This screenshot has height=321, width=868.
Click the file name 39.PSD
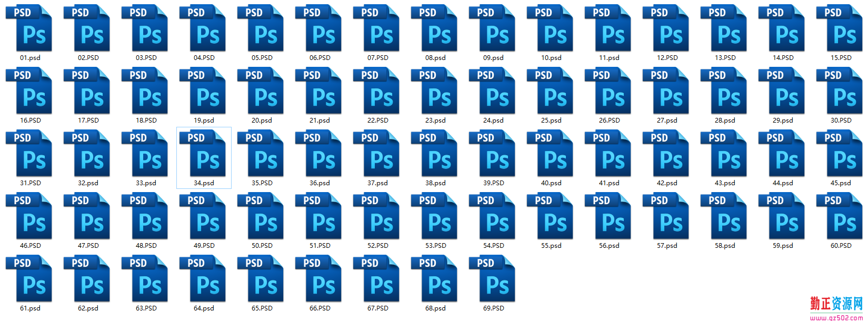coord(494,183)
